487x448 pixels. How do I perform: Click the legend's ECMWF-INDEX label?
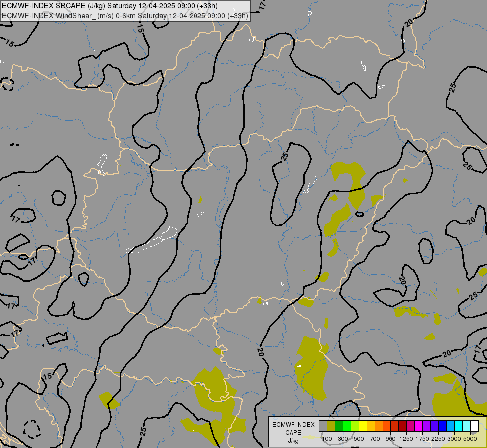coord(293,425)
